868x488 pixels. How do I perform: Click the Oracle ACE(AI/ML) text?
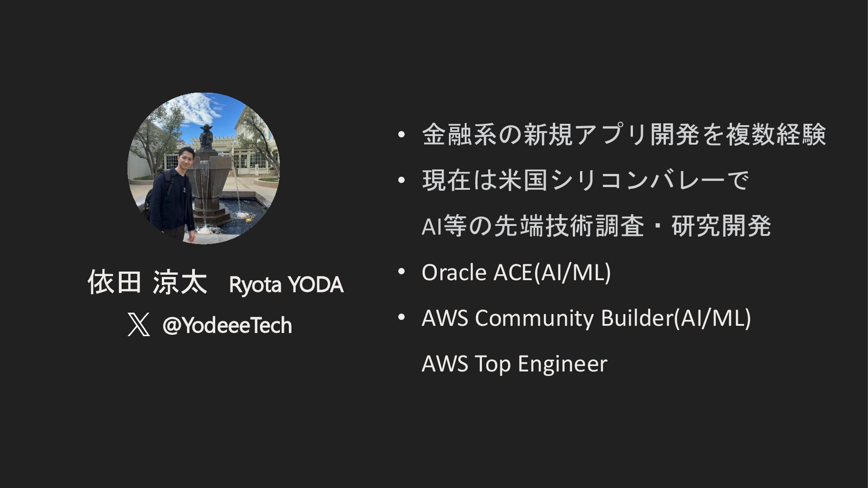pos(516,272)
